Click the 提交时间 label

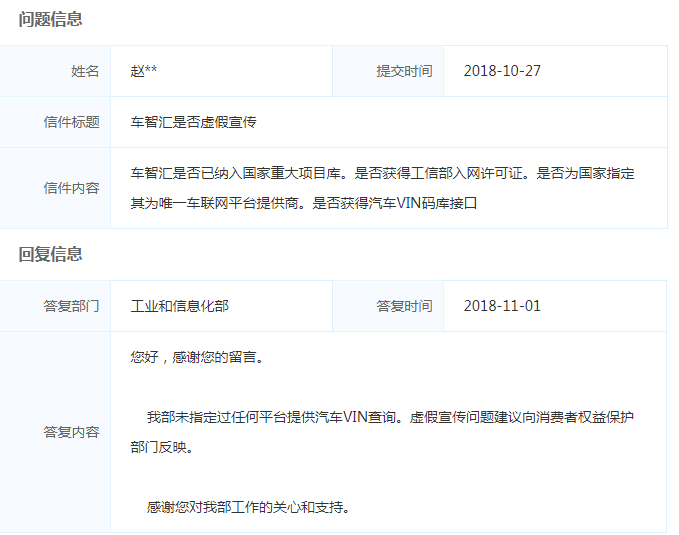(x=404, y=71)
